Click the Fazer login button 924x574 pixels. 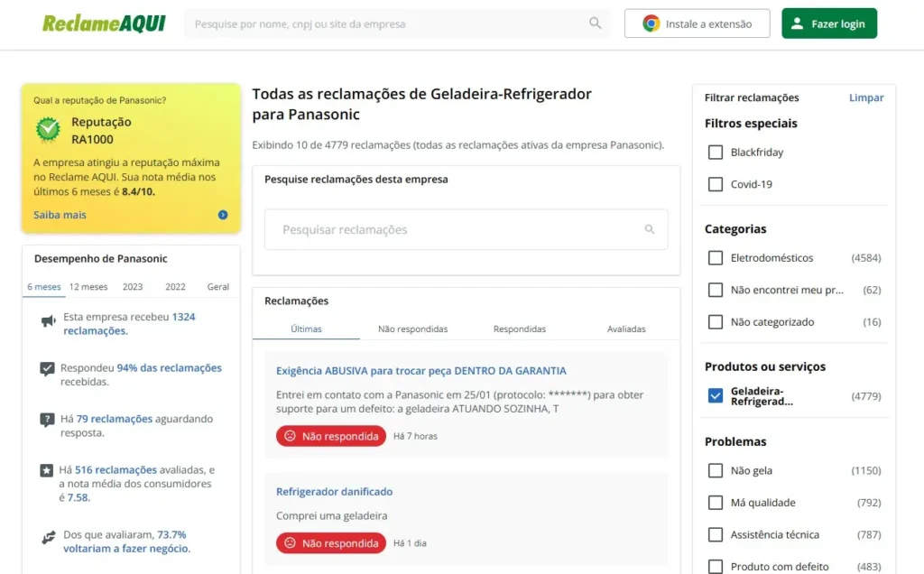pos(829,23)
